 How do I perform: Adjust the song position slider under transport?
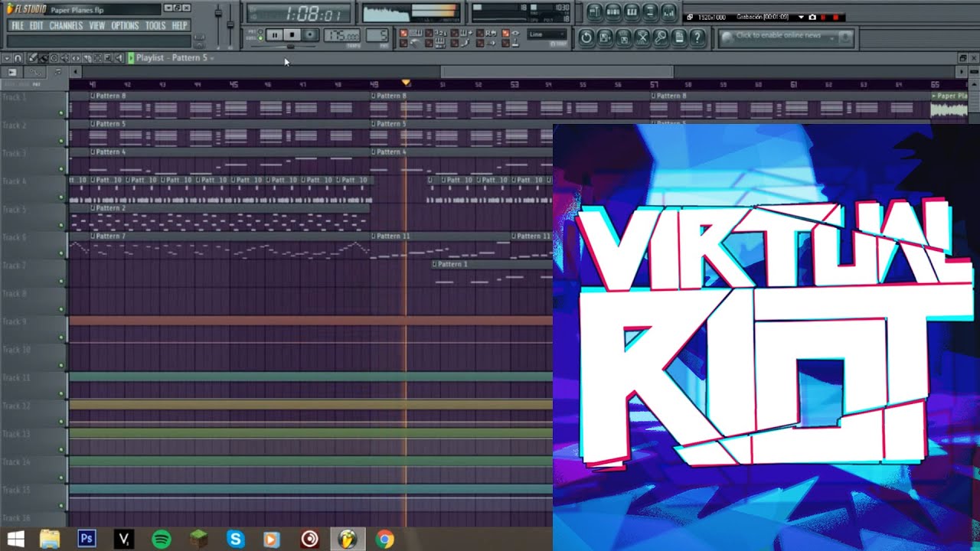pyautogui.click(x=290, y=47)
